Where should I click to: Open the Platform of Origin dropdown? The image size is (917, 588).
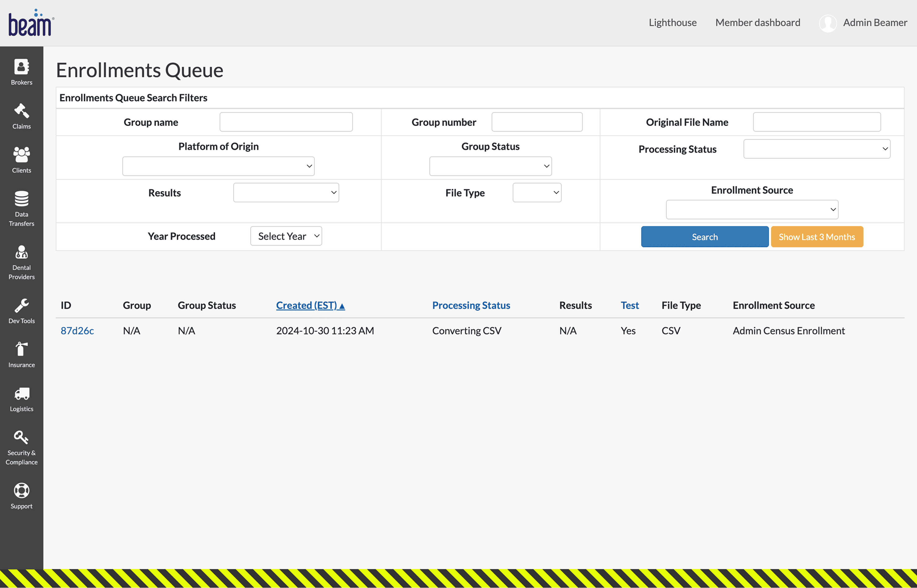[218, 166]
